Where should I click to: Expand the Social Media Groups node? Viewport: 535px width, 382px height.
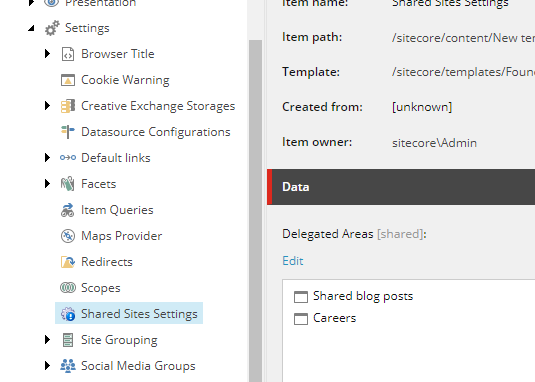[47, 366]
